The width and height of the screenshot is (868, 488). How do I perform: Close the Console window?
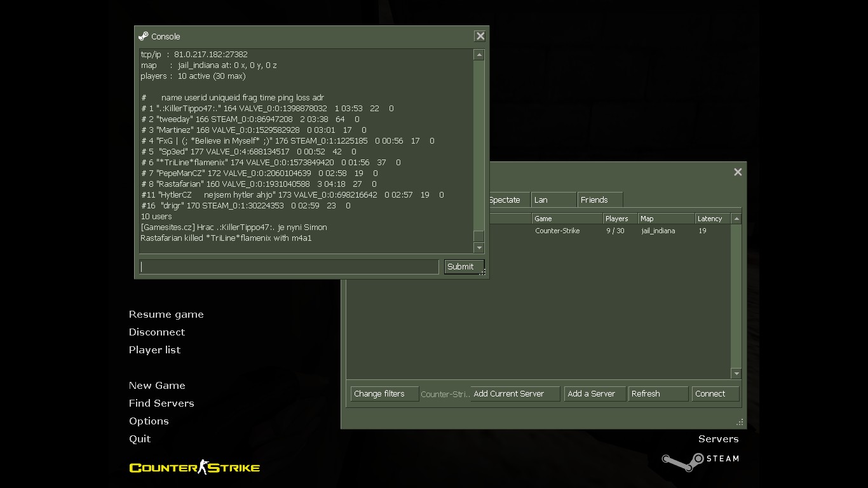480,36
